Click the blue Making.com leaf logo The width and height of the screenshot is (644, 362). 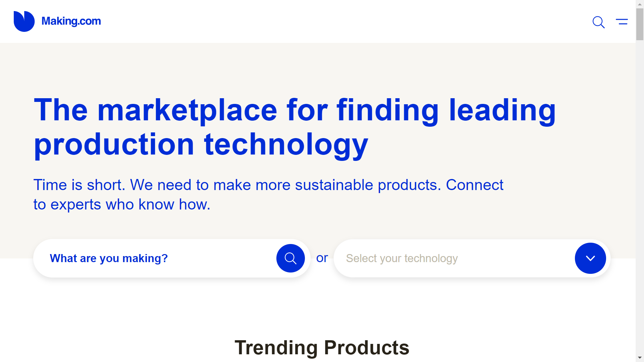pyautogui.click(x=24, y=21)
